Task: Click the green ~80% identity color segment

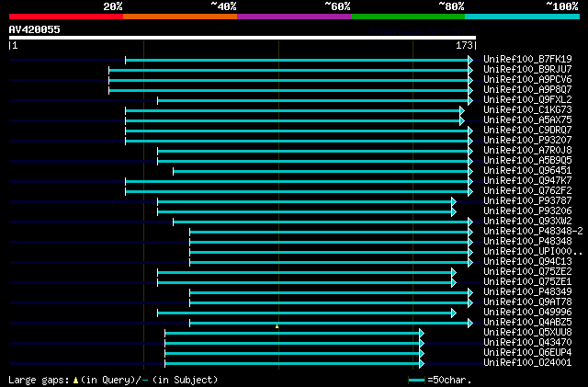Action: coord(408,17)
